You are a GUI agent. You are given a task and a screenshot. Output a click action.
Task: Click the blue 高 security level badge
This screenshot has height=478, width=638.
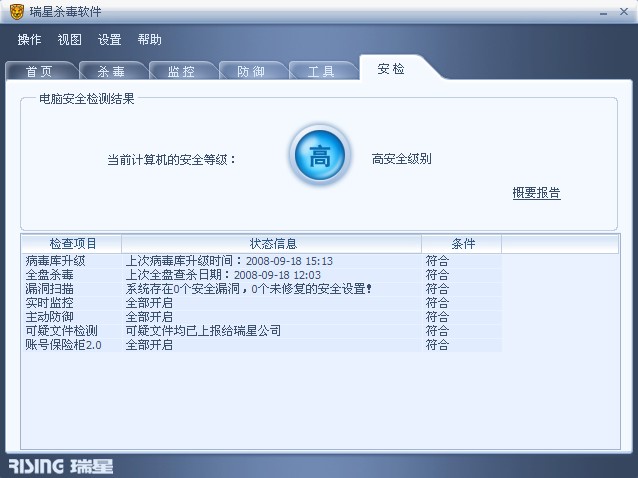point(320,155)
